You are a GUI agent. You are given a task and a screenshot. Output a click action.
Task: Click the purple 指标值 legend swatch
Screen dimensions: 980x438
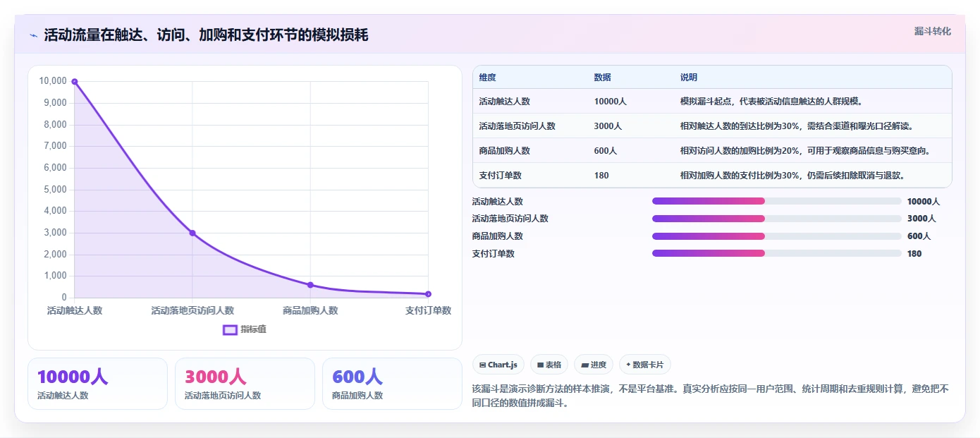[230, 329]
